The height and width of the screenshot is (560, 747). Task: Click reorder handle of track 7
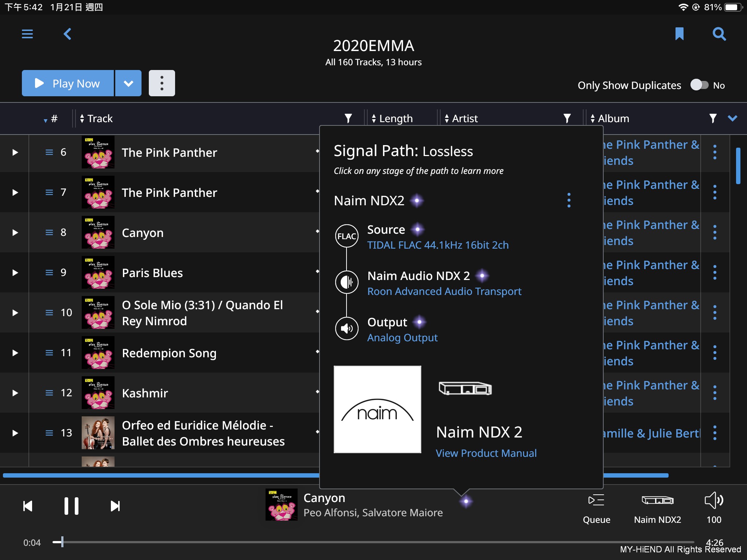click(49, 192)
